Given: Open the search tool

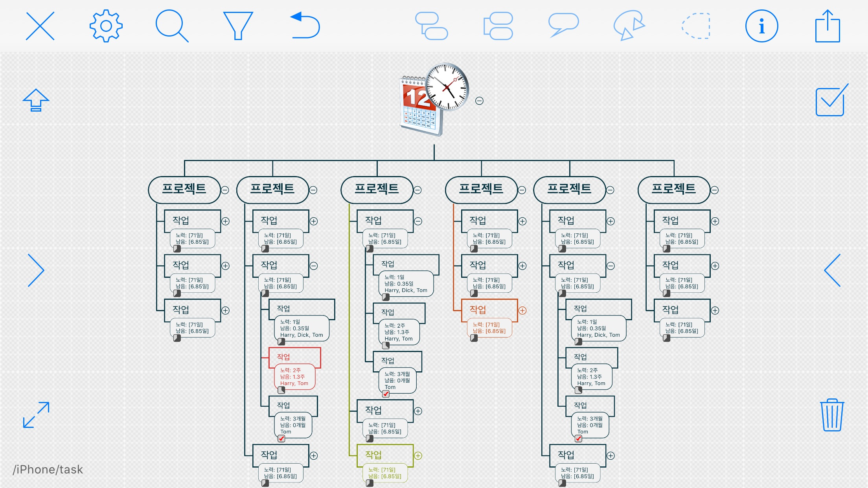Looking at the screenshot, I should (x=172, y=25).
